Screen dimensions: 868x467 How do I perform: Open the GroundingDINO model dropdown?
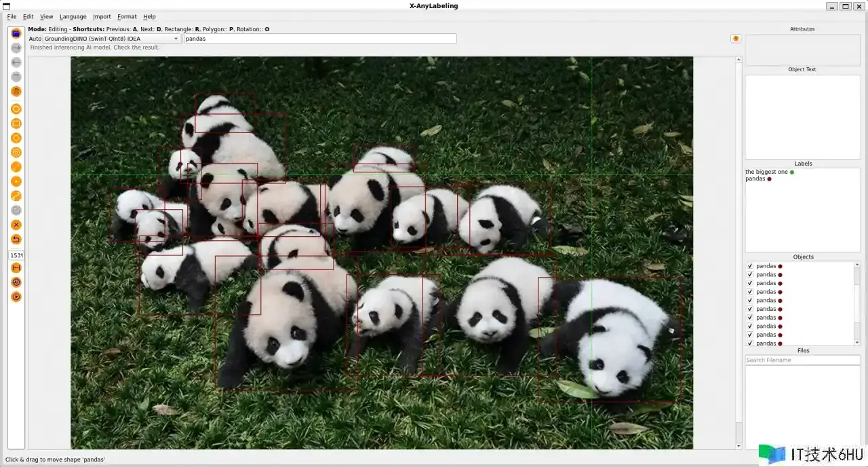click(x=113, y=39)
